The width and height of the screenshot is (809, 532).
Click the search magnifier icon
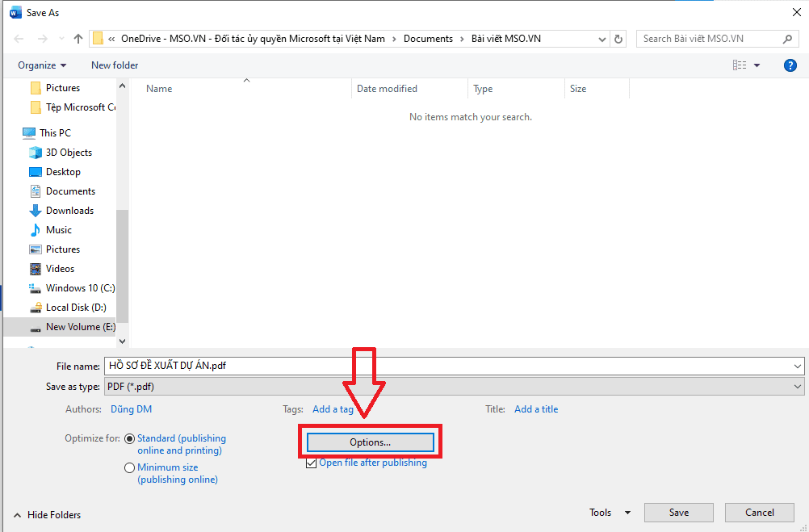coord(788,39)
